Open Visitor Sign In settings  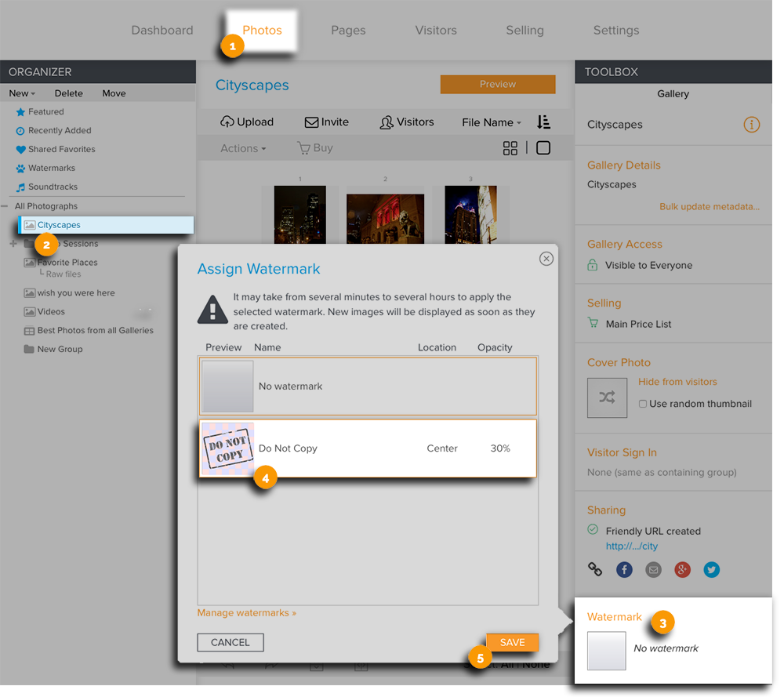pos(622,452)
